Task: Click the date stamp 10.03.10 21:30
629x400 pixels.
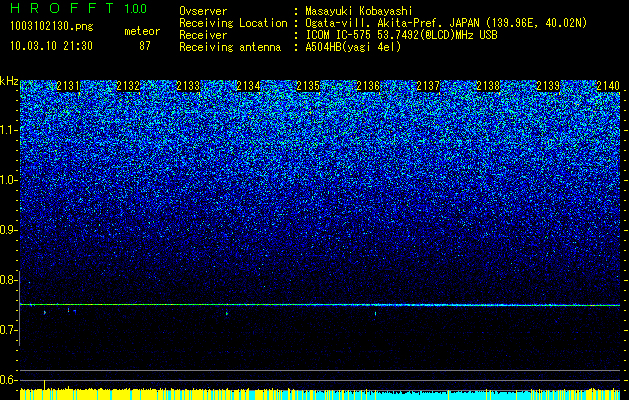Action: click(x=51, y=46)
